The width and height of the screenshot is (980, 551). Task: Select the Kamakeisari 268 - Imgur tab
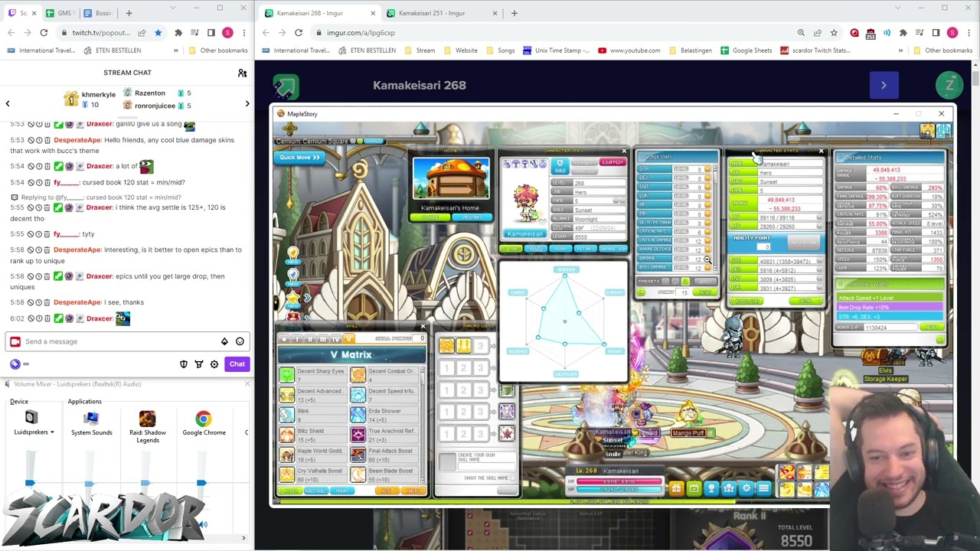(x=319, y=13)
